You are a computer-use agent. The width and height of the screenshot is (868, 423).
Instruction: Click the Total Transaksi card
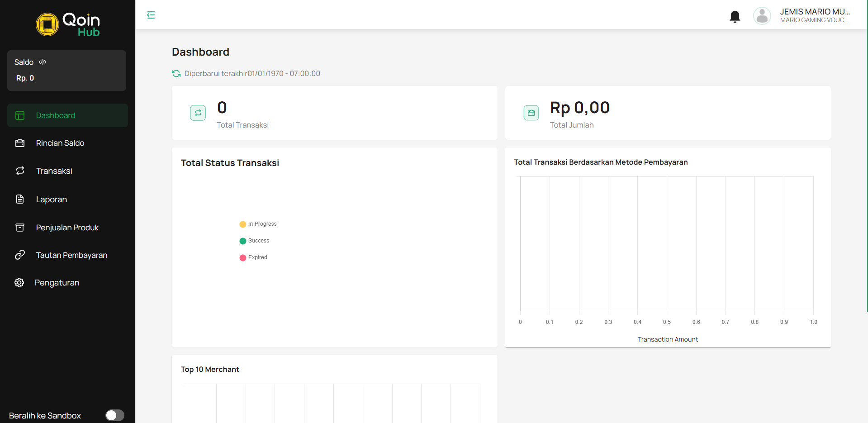click(334, 113)
